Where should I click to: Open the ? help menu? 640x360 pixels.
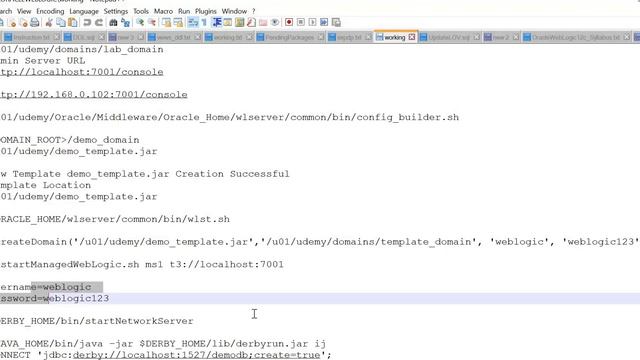tap(253, 11)
